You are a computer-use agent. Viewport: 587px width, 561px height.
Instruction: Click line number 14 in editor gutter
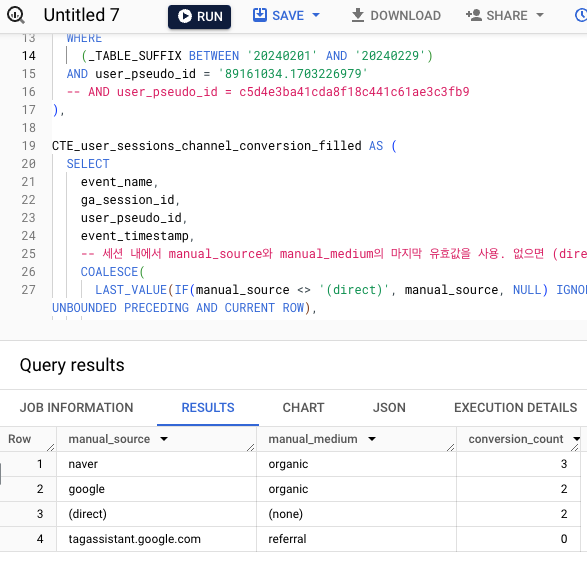(x=29, y=56)
